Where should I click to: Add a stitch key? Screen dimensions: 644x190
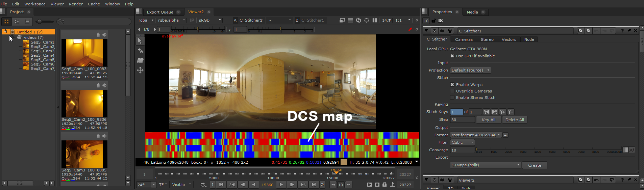click(503, 112)
